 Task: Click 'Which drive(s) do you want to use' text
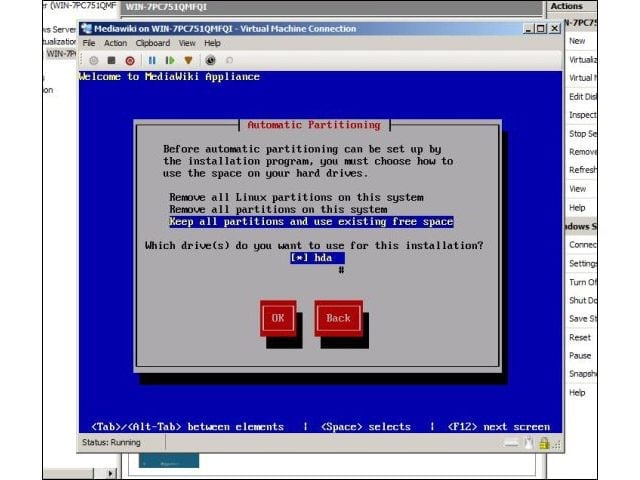[314, 246]
